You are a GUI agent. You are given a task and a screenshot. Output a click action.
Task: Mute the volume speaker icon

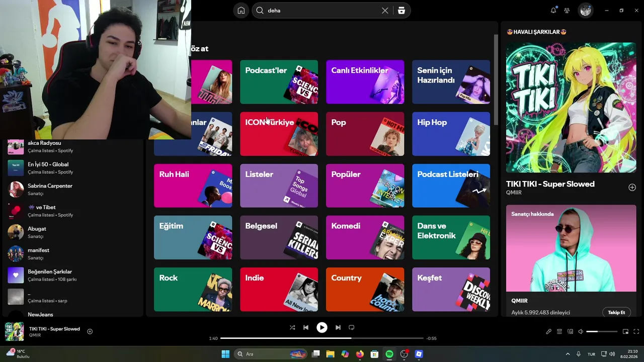[581, 331]
